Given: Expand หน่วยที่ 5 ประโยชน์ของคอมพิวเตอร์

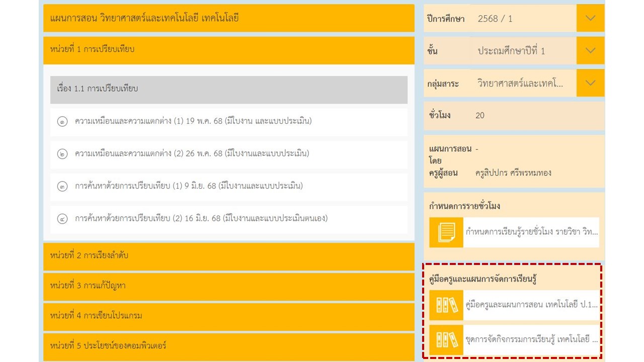Looking at the screenshot, I should (x=228, y=346).
